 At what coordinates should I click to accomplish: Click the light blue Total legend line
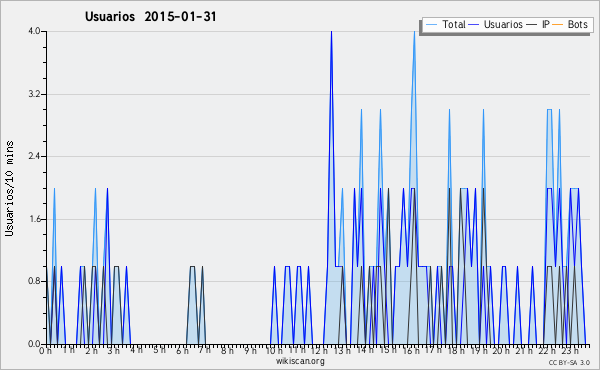pos(431,25)
